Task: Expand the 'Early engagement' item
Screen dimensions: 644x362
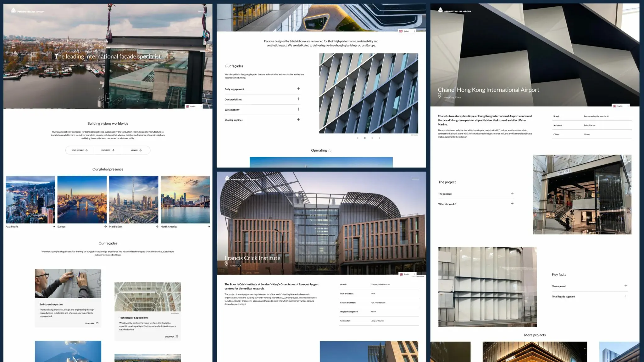Action: tap(298, 89)
